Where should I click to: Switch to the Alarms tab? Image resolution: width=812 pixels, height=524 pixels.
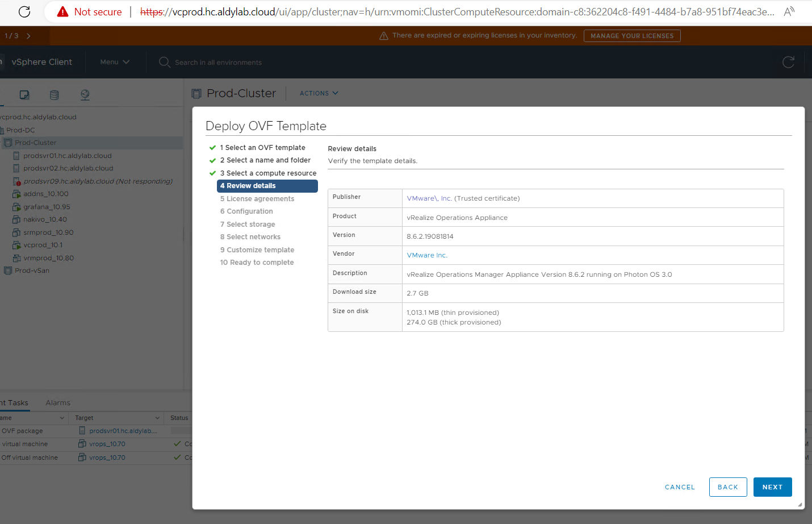(58, 402)
